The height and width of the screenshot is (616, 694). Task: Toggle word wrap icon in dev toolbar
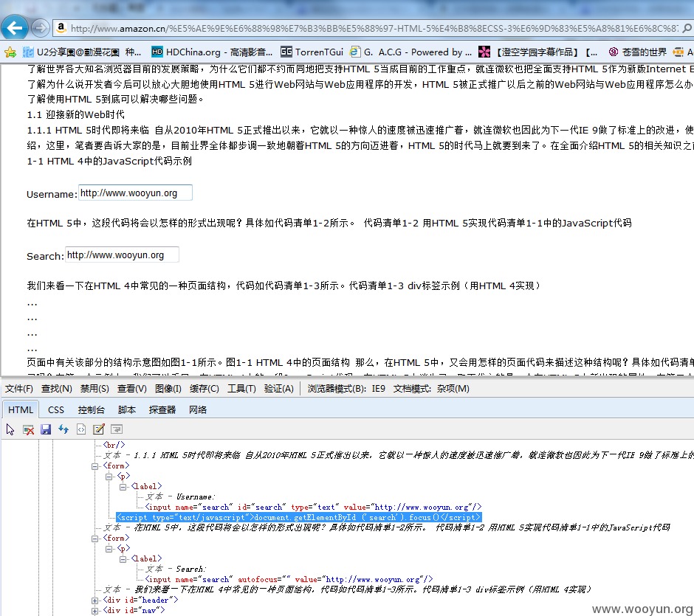point(117,429)
